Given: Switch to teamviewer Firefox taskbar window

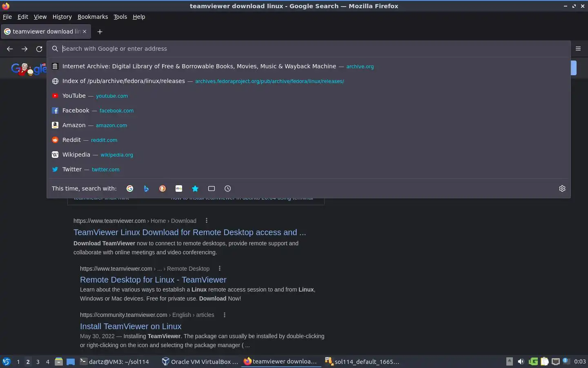Looking at the screenshot, I should point(281,361).
